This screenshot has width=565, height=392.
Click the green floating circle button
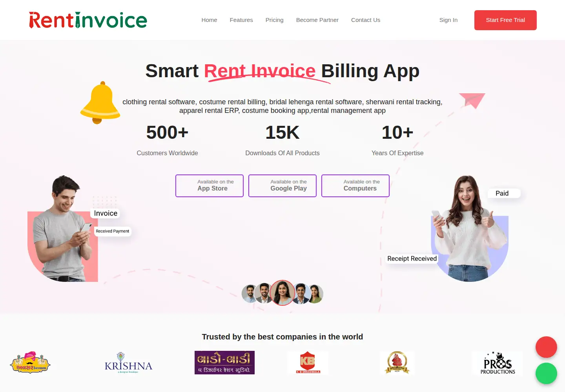pyautogui.click(x=546, y=373)
